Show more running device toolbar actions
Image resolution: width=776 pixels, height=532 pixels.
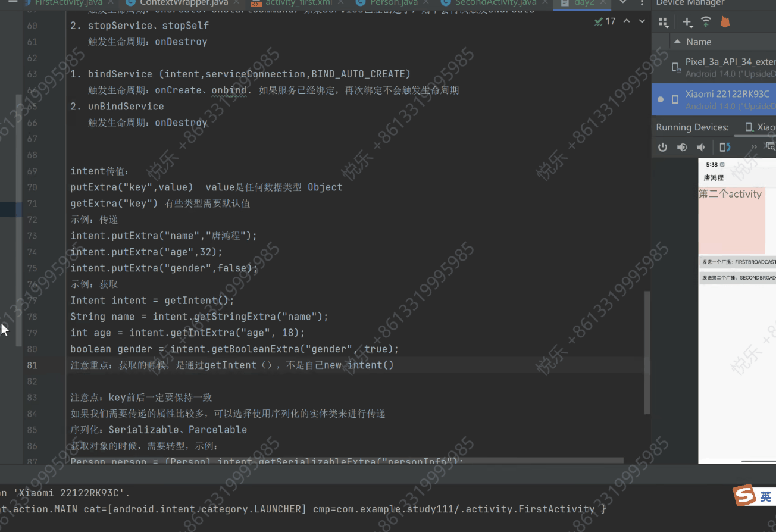coord(754,147)
